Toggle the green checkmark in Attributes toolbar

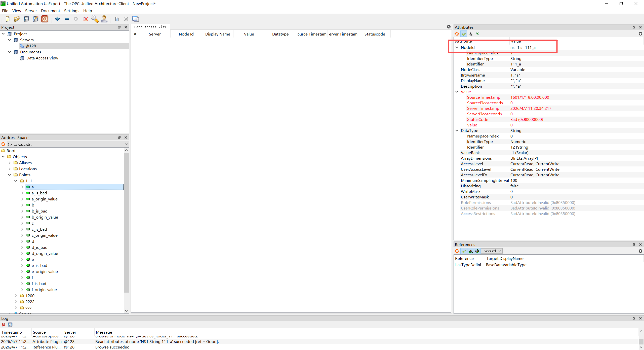(x=464, y=34)
